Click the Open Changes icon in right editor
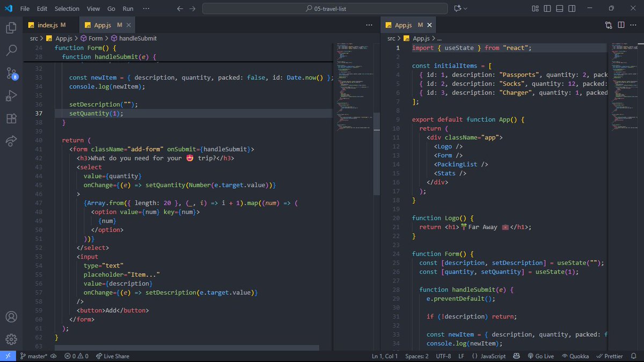644x362 pixels. pos(609,25)
